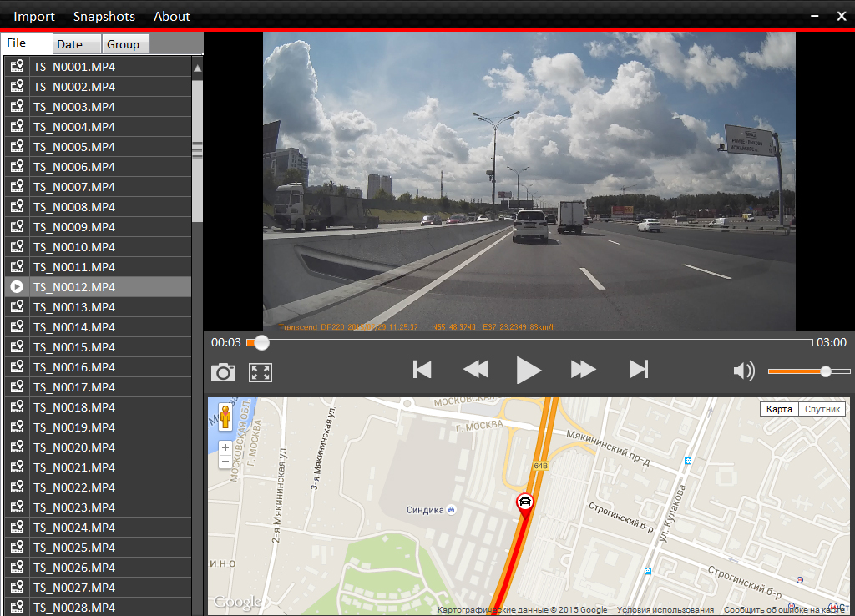
Task: Open the Import menu
Action: click(33, 17)
